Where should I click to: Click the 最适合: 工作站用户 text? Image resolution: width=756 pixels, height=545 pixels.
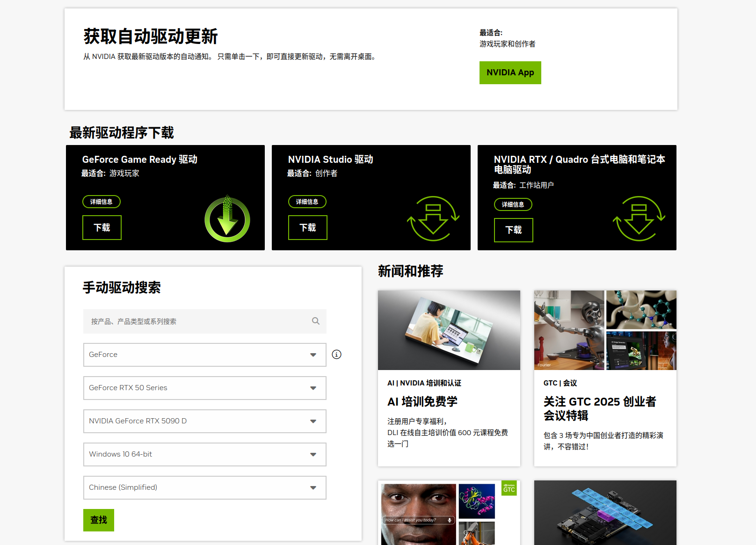pos(523,185)
